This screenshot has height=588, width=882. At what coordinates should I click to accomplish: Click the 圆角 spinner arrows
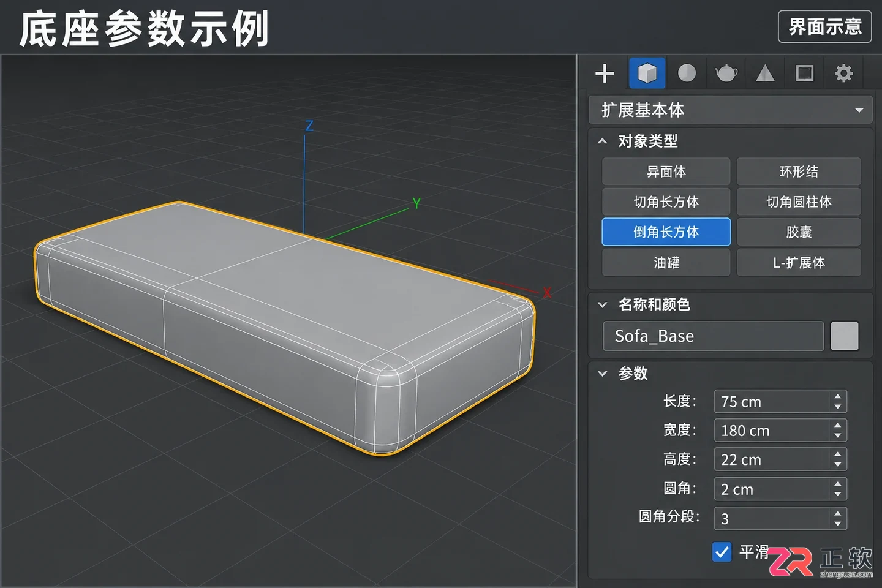click(x=838, y=489)
